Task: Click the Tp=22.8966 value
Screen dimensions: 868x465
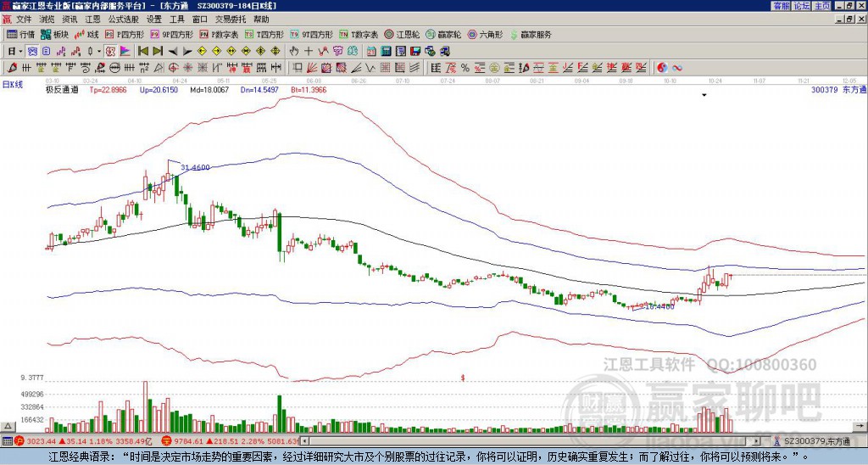Action: (108, 89)
